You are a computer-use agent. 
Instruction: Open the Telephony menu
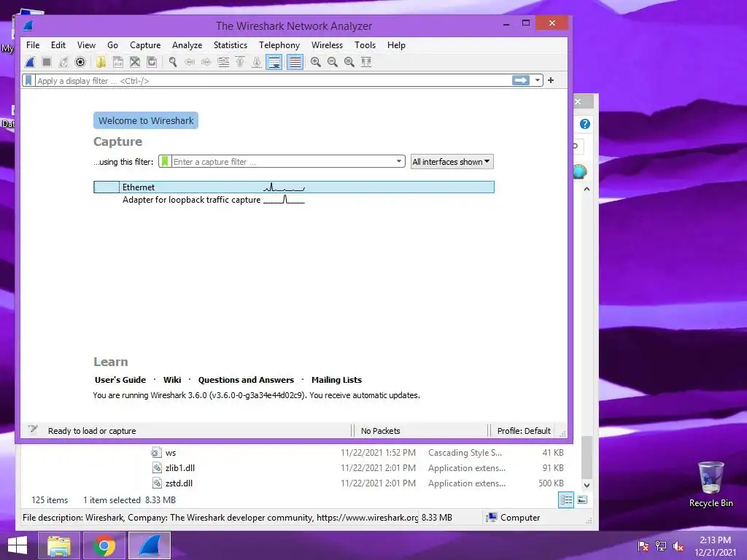(279, 44)
